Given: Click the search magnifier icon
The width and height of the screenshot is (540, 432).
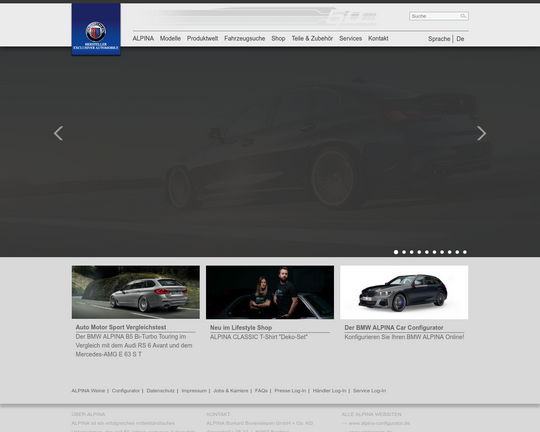Looking at the screenshot, I should pos(463,16).
